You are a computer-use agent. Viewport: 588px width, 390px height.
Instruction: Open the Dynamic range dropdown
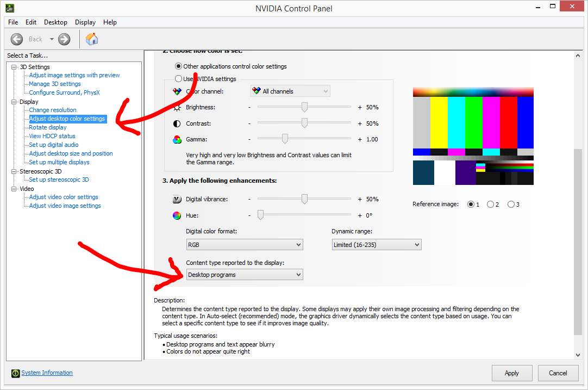pos(377,245)
